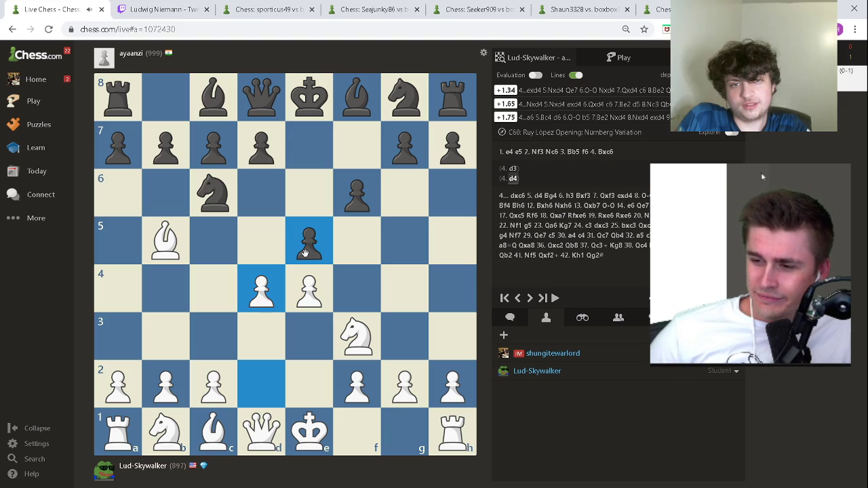Open sidebar Settings
The height and width of the screenshot is (488, 868).
coord(37,444)
